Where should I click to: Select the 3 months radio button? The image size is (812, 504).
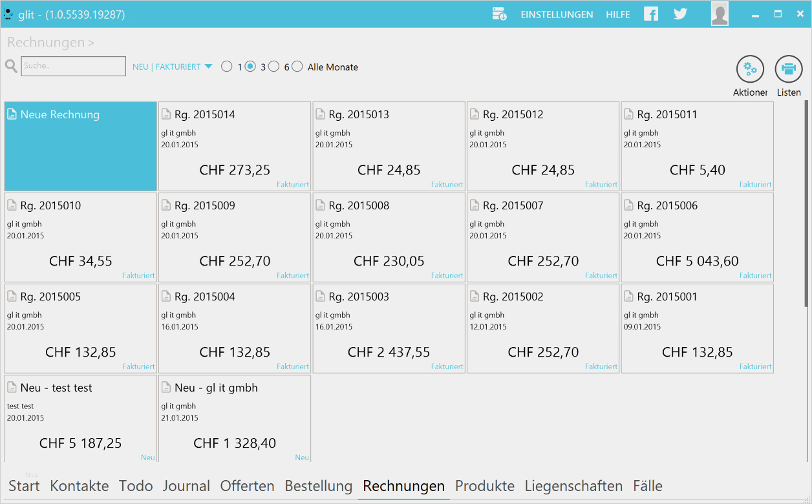click(x=250, y=67)
